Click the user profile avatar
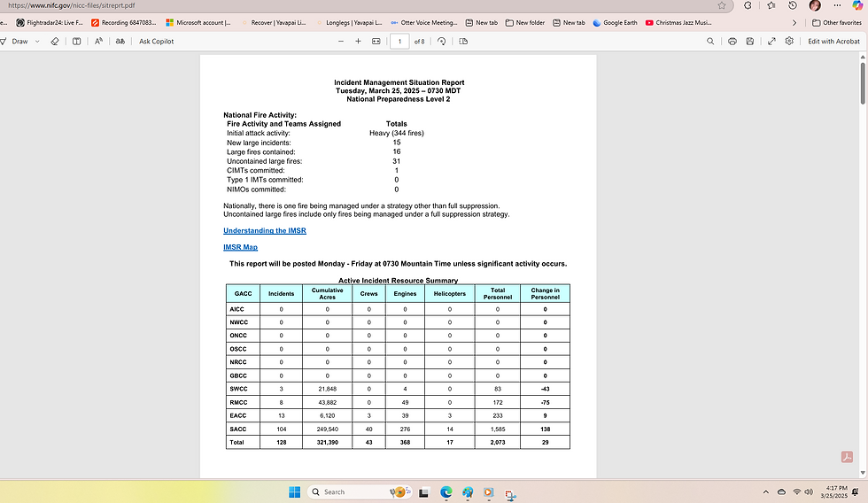 click(815, 5)
